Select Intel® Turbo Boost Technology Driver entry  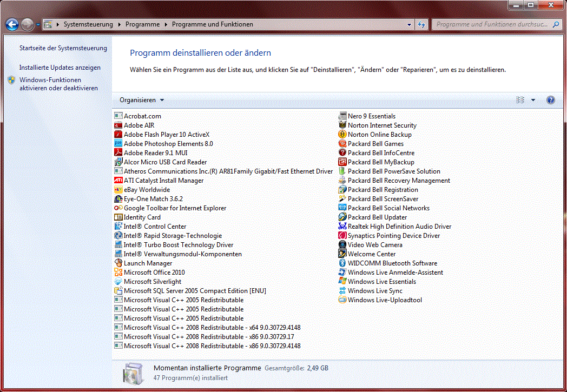[174, 244]
